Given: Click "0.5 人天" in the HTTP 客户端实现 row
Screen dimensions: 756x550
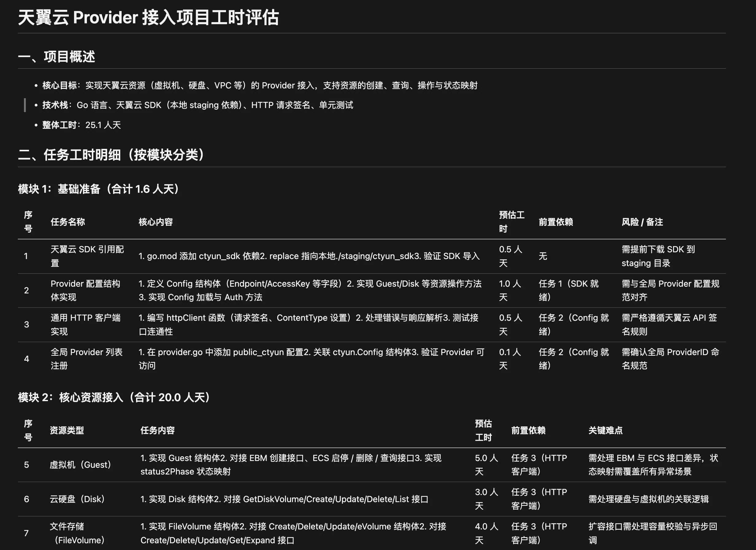Looking at the screenshot, I should (x=510, y=325).
